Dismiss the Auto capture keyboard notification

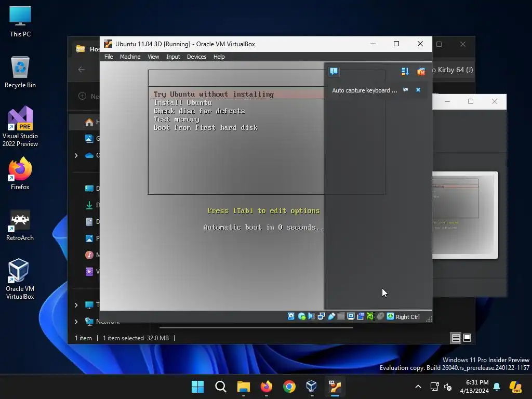coord(418,90)
